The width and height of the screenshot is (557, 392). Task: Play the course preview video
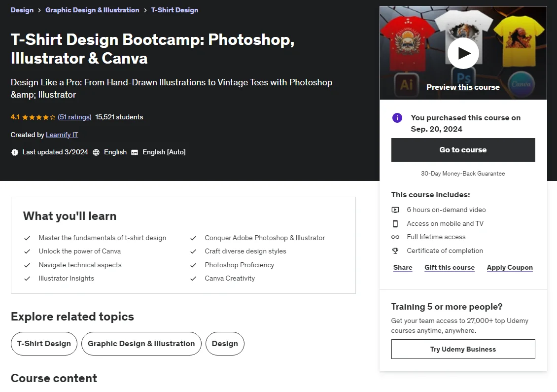pos(463,53)
